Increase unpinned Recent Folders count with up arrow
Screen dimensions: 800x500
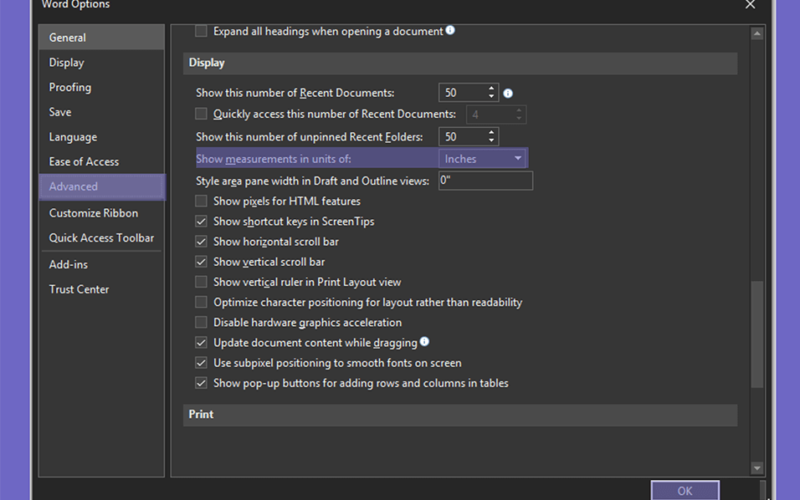pos(491,133)
